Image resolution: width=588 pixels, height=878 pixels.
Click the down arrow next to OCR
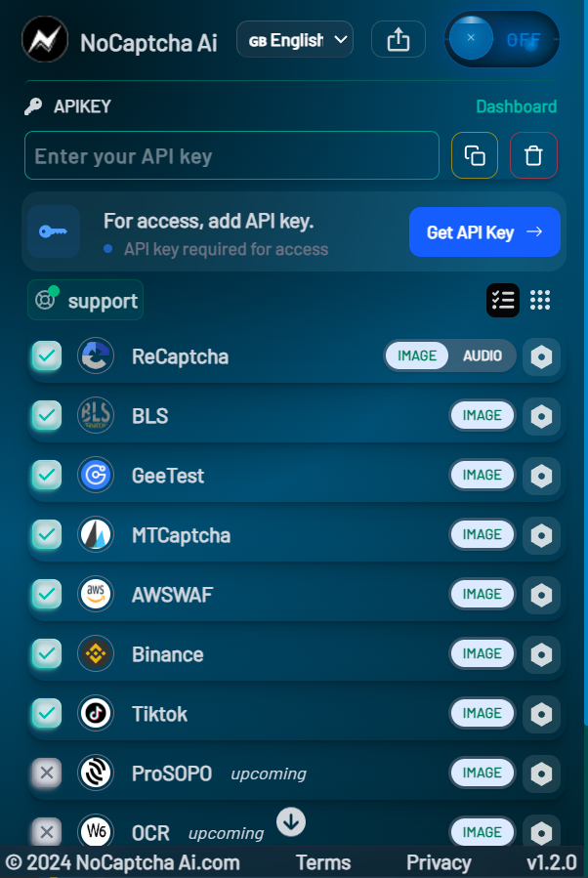pos(291,822)
